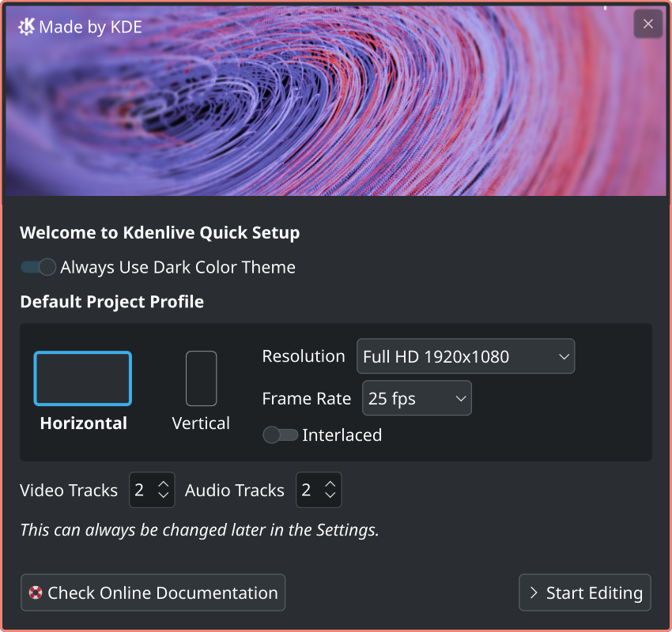Screen dimensions: 672x632
Task: Decrease Video Tracks with down arrow
Action: tap(164, 495)
